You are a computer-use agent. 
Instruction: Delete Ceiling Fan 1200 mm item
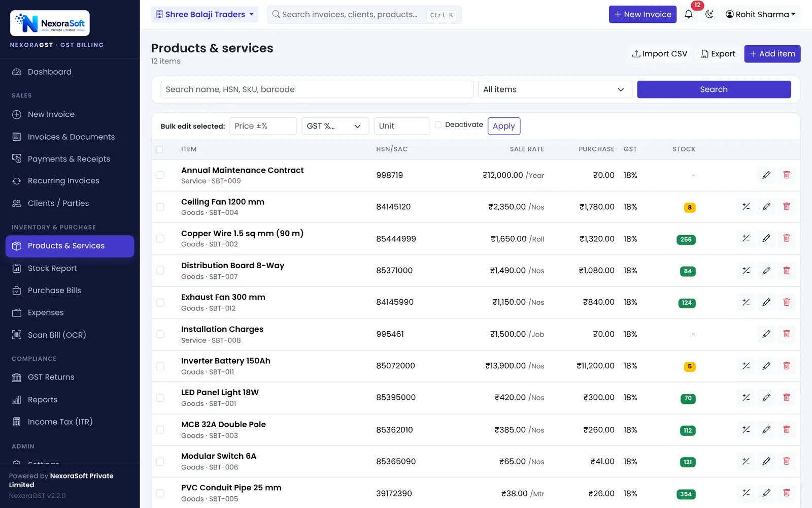pos(787,207)
